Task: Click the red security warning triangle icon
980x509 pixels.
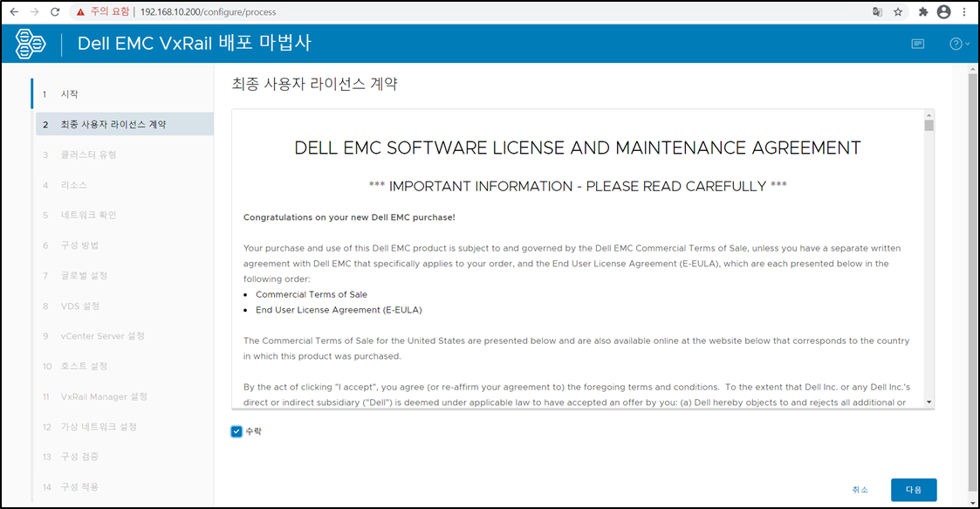Action: click(80, 12)
